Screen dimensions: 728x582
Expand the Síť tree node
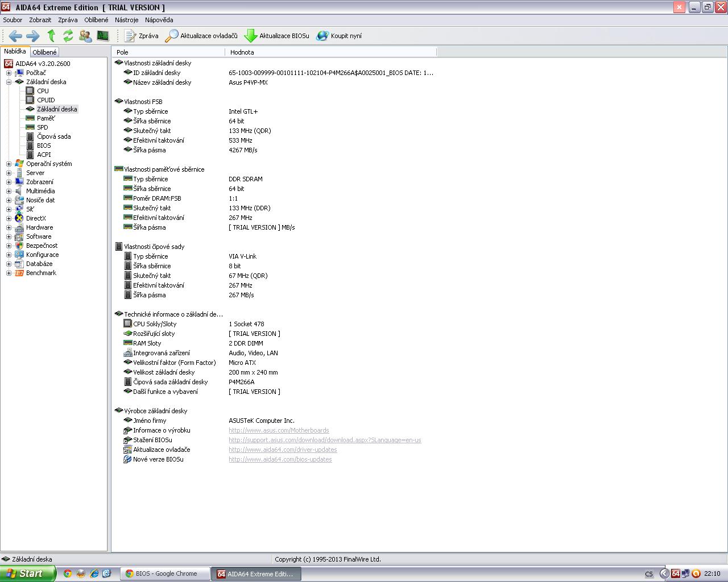point(9,209)
